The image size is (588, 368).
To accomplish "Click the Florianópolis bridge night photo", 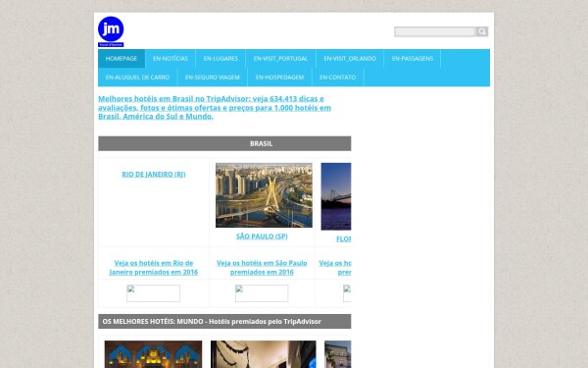I will point(336,196).
